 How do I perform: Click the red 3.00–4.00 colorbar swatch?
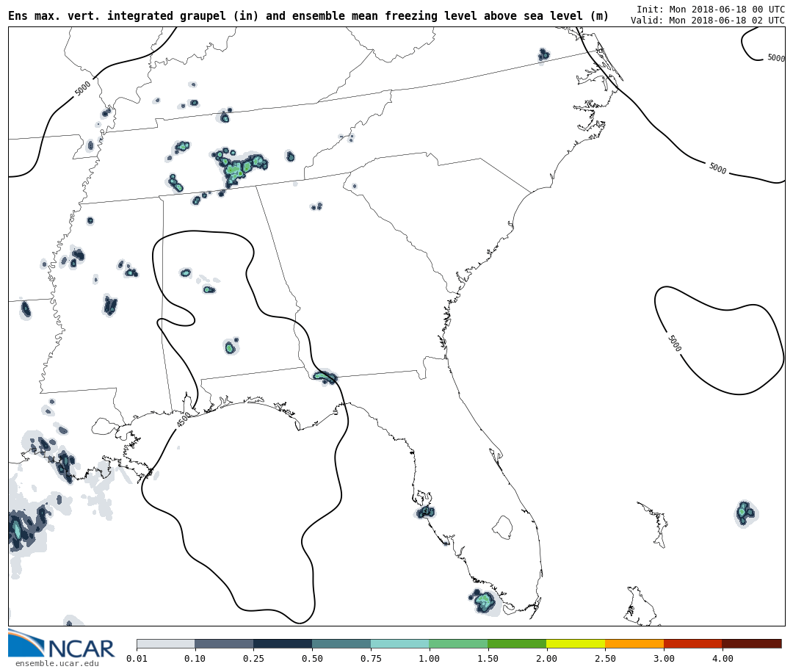click(692, 643)
